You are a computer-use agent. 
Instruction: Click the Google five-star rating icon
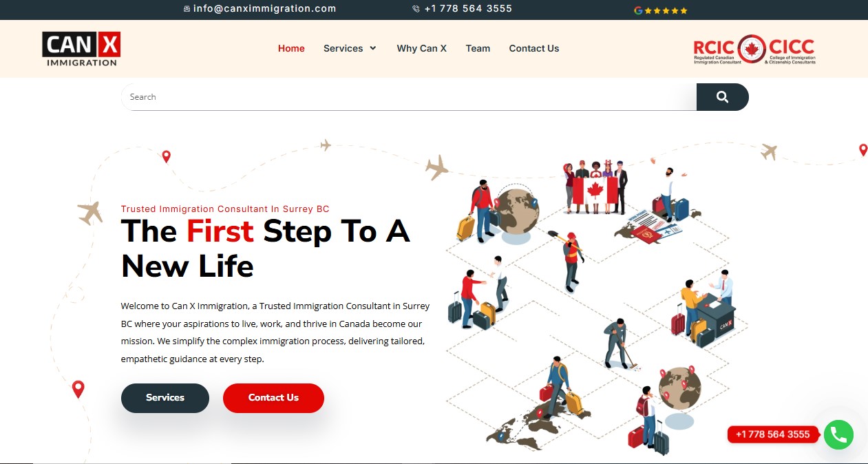pos(661,10)
